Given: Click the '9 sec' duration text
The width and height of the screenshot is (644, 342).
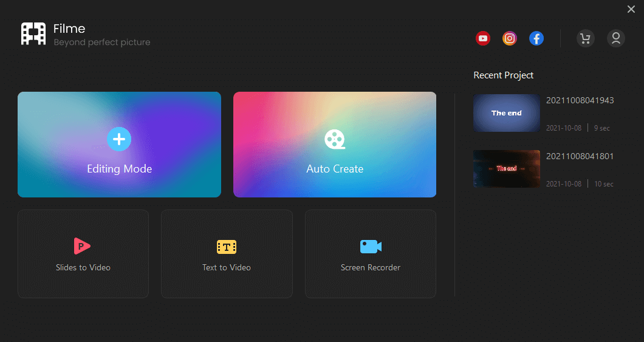Looking at the screenshot, I should tap(602, 128).
